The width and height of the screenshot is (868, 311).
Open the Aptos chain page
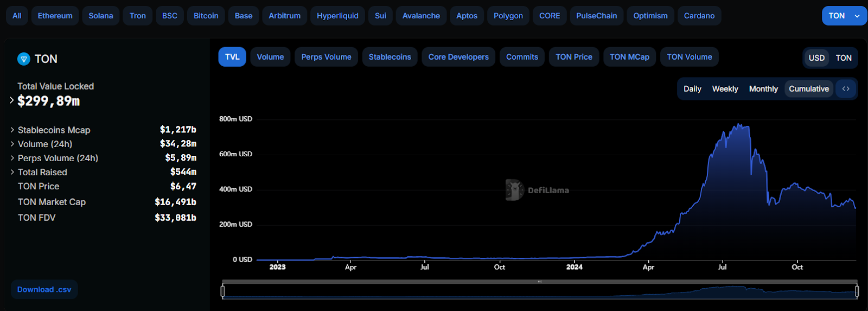coord(467,16)
